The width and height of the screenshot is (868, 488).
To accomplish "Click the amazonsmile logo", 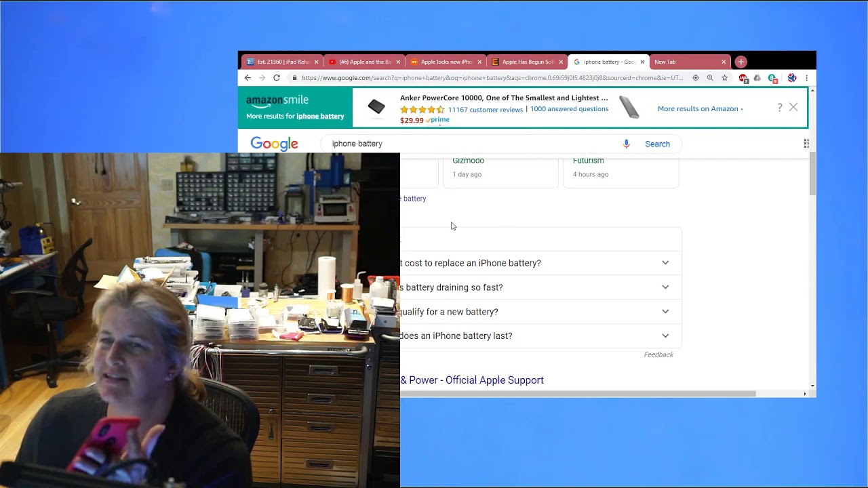I will coord(277,101).
